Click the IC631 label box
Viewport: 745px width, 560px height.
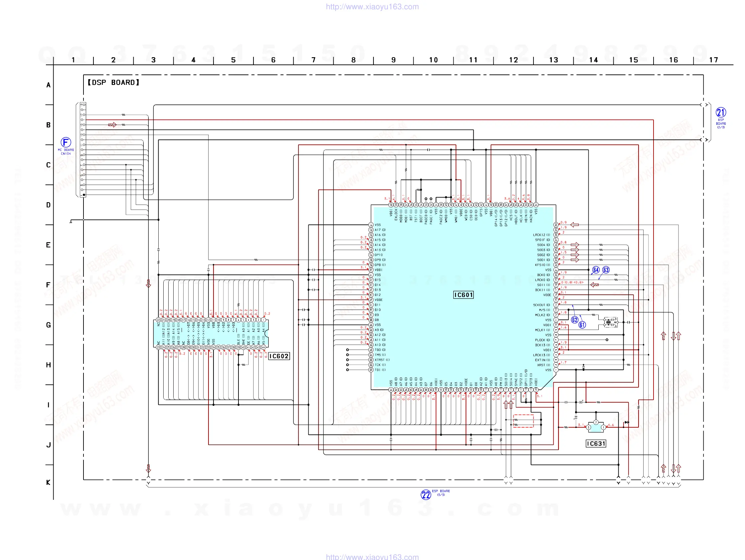click(x=596, y=444)
